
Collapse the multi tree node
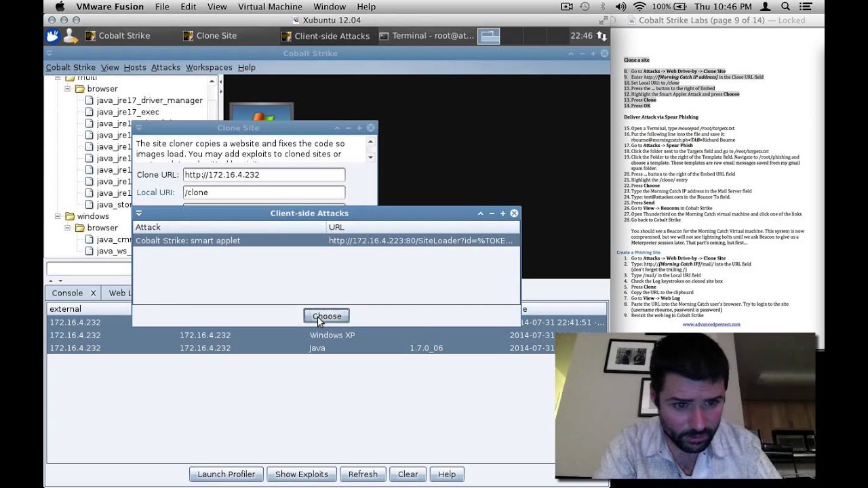pyautogui.click(x=58, y=77)
